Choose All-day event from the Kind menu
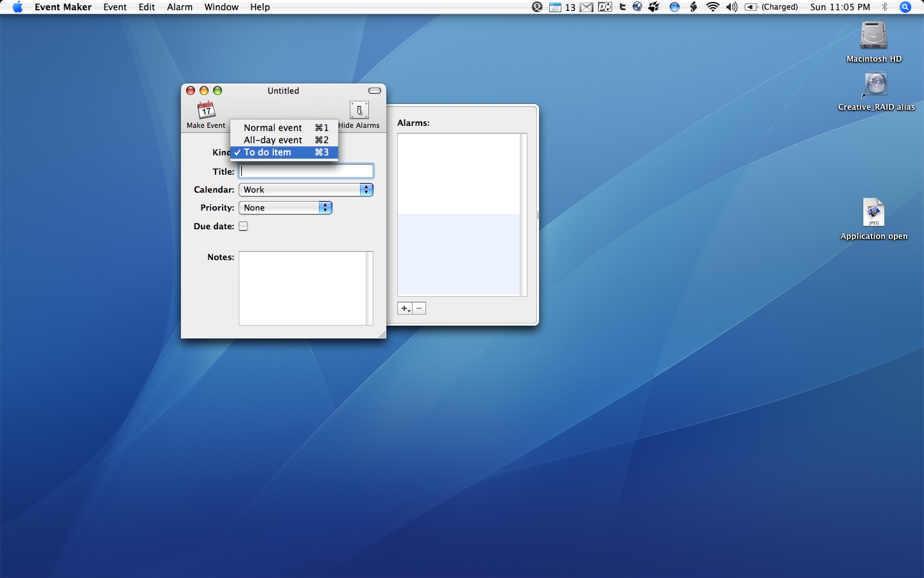Viewport: 924px width, 578px height. coord(273,140)
